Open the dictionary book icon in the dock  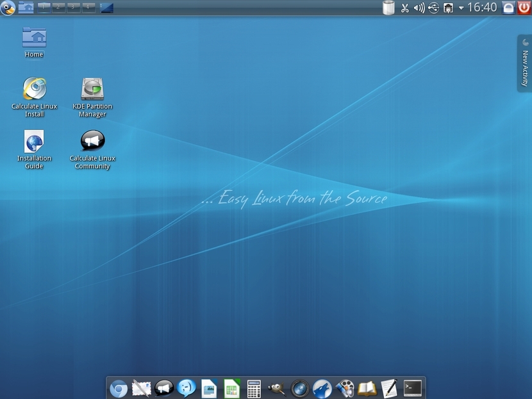coord(367,388)
